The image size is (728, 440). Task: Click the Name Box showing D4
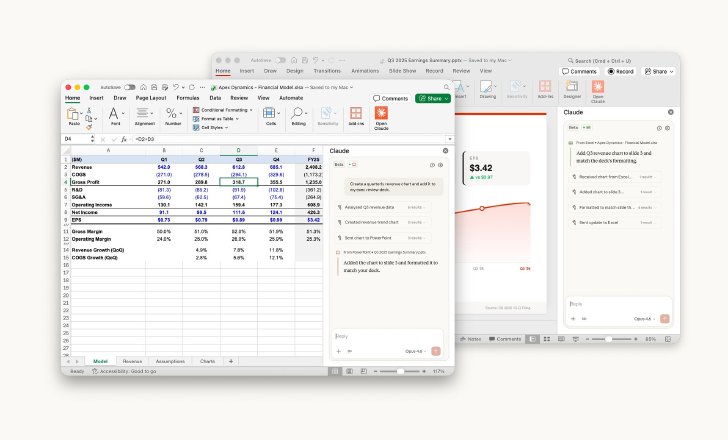(77, 139)
